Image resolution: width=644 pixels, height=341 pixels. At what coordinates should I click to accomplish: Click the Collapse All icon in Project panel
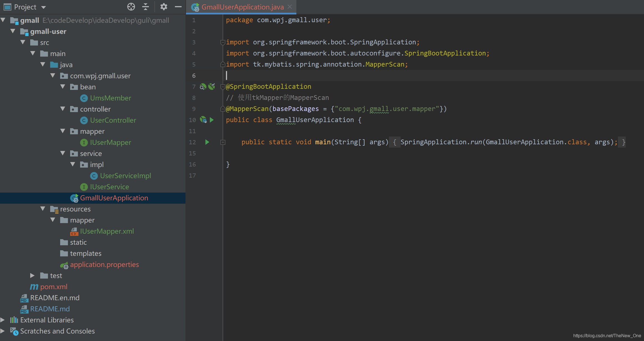pyautogui.click(x=146, y=7)
